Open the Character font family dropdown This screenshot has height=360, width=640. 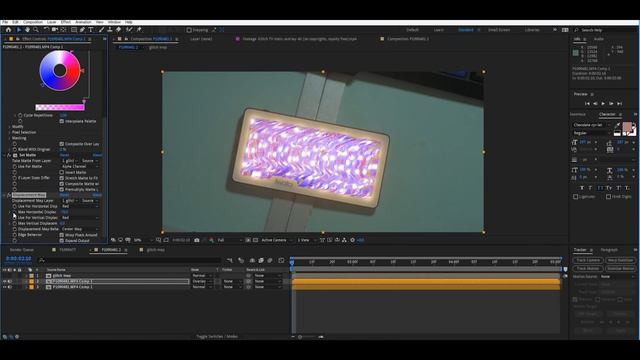click(x=591, y=125)
